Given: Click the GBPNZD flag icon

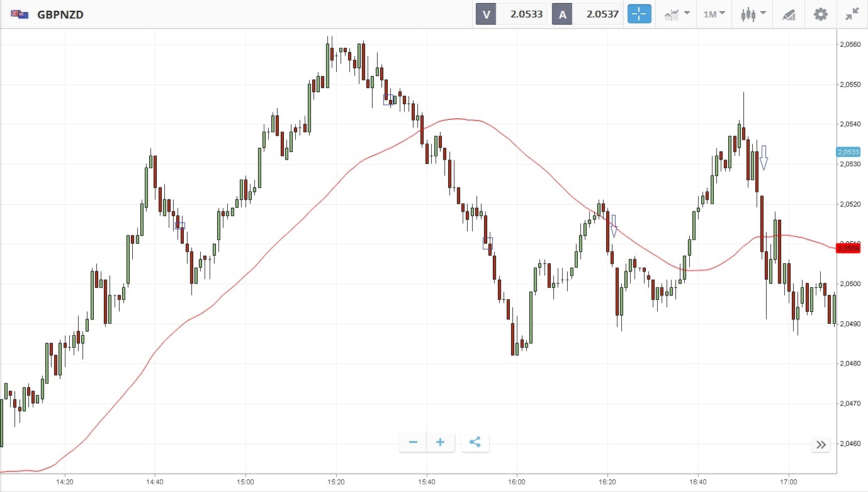Looking at the screenshot, I should 20,14.
